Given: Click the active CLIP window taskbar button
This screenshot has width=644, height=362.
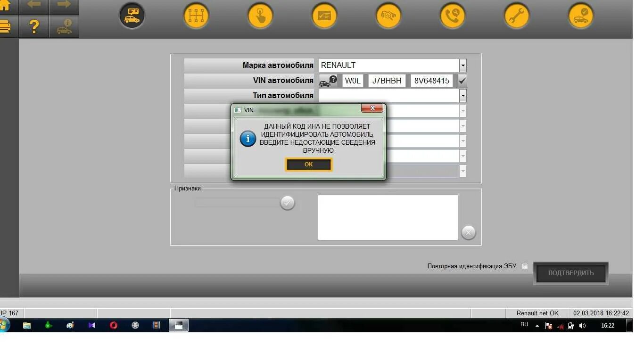Looking at the screenshot, I should point(179,325).
